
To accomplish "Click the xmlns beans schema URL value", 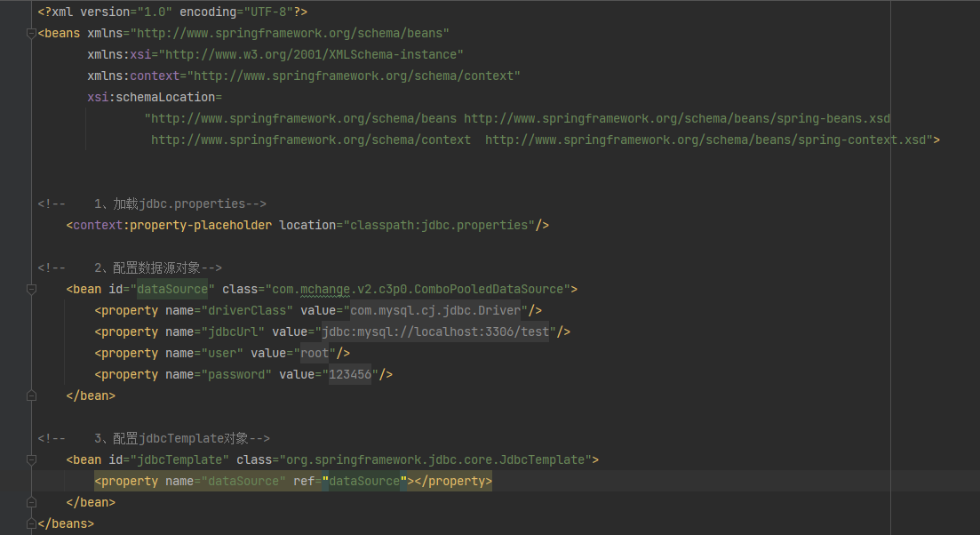I will [x=290, y=33].
